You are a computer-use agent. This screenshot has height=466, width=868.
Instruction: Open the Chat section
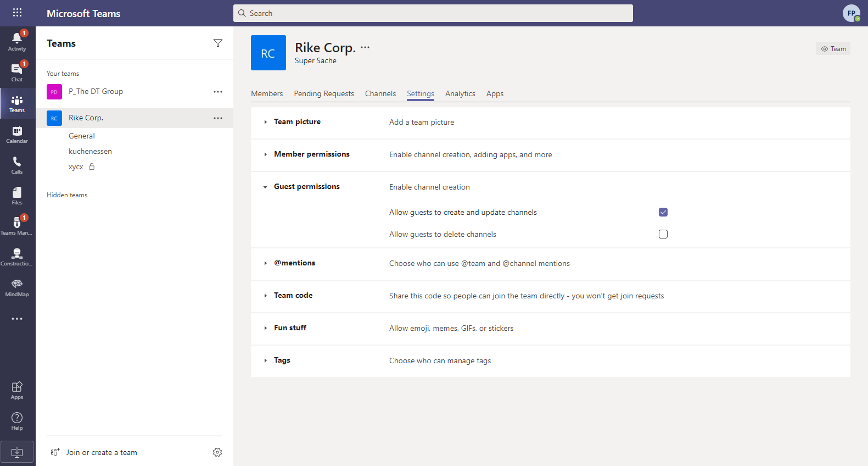[17, 72]
